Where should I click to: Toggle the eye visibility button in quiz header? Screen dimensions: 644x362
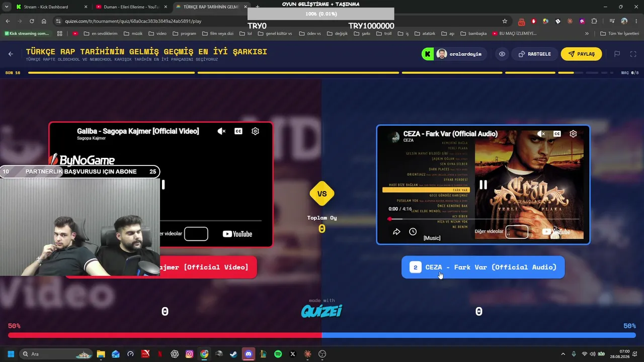pos(502,54)
